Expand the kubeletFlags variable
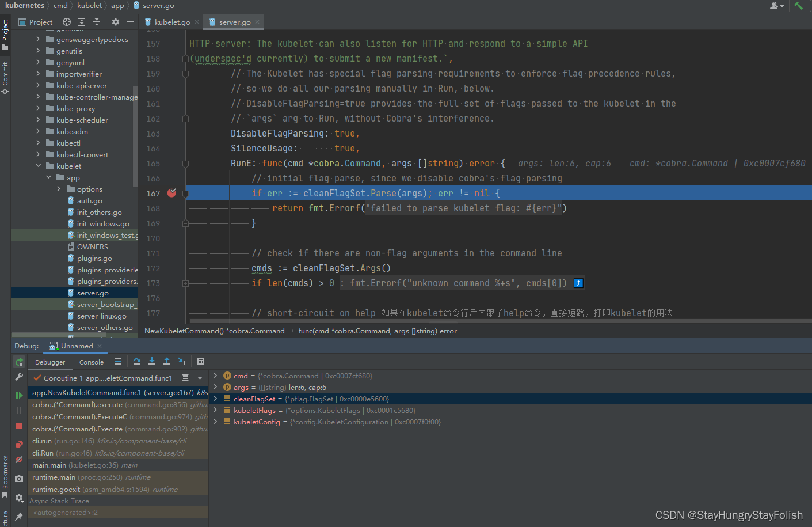812x527 pixels. click(x=215, y=410)
